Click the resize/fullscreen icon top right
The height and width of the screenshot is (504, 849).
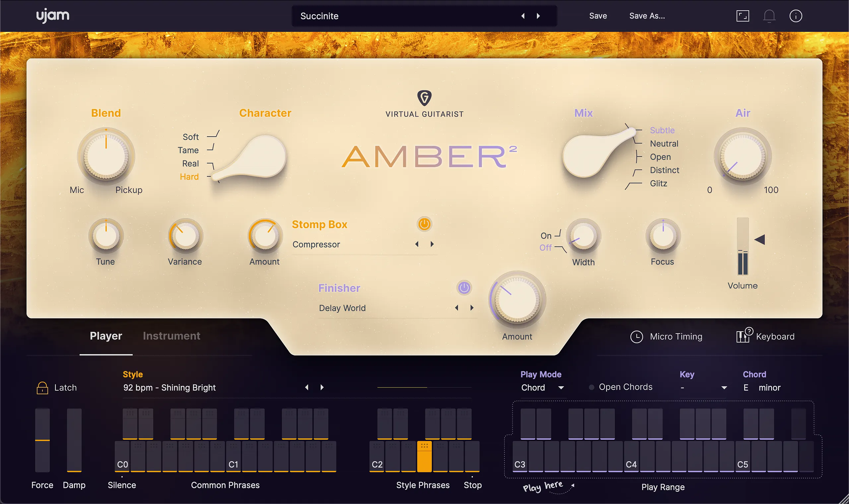click(743, 16)
